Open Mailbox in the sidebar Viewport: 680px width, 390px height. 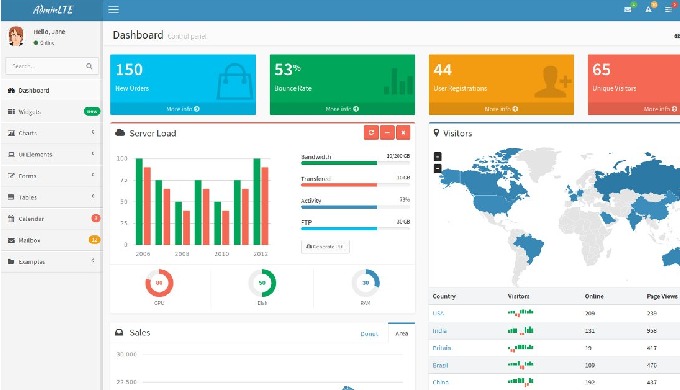51,240
